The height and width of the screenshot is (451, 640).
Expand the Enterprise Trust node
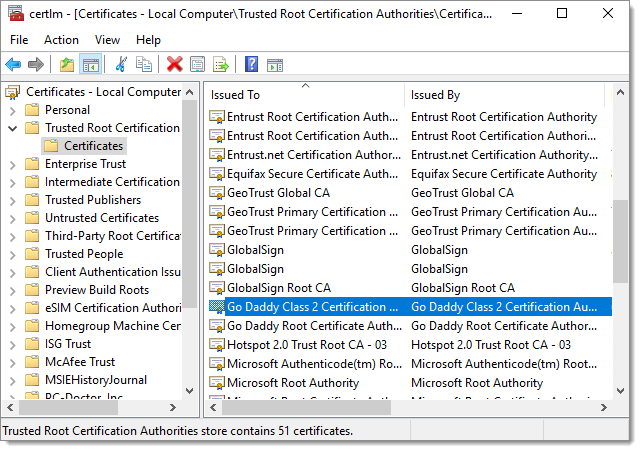point(13,165)
